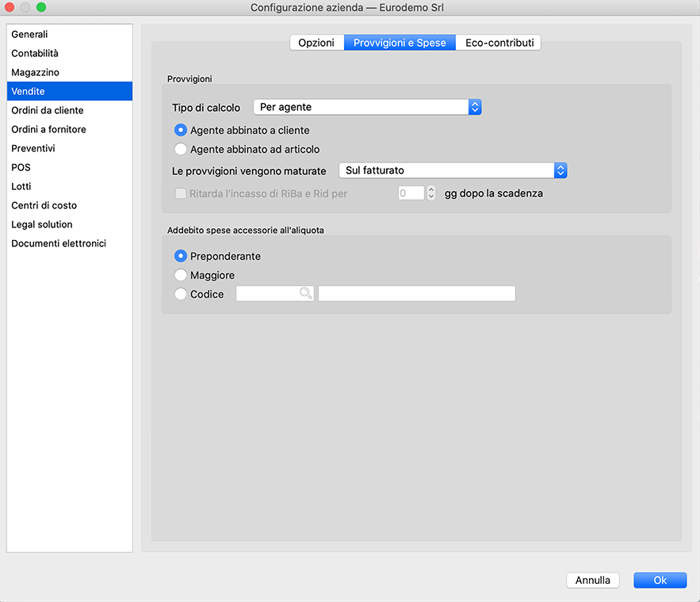
Task: Open 'Centri di costo' in sidebar
Action: pyautogui.click(x=44, y=206)
